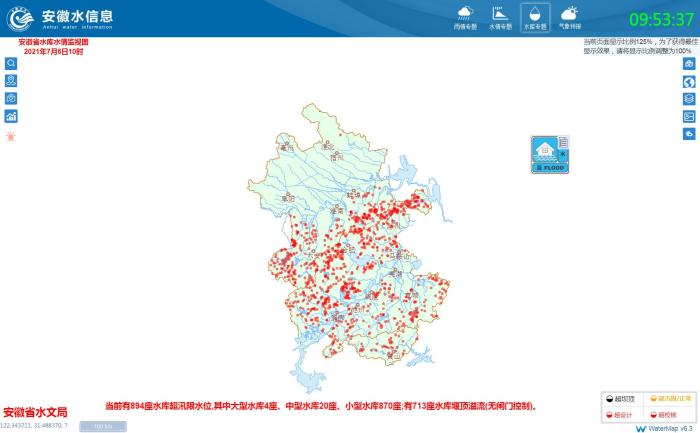Viewport: 700px width, 433px height.
Task: Click the bottom right-sidebar cloud icon
Action: click(x=689, y=134)
